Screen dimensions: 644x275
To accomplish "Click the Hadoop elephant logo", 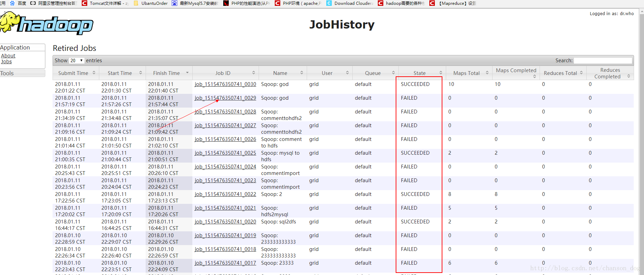I will tap(46, 23).
